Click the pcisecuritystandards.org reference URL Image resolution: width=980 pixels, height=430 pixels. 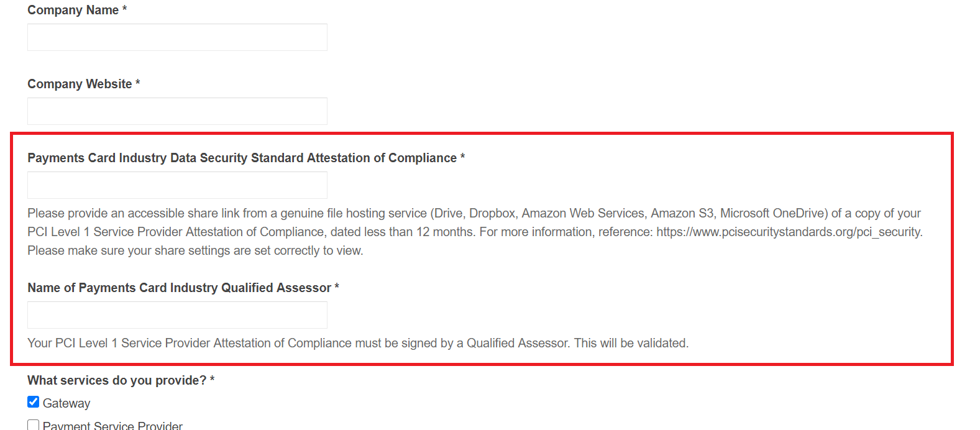coord(788,232)
